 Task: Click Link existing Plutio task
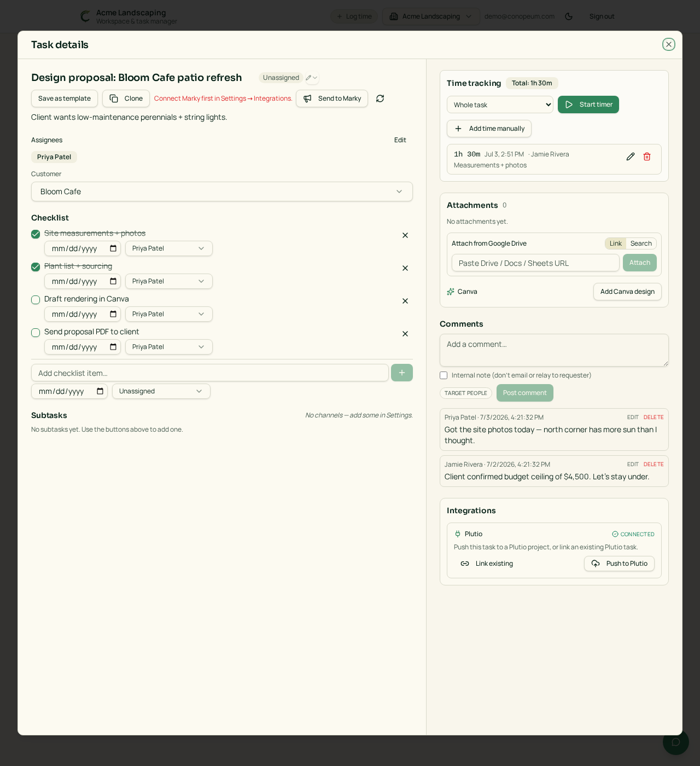[x=487, y=564]
